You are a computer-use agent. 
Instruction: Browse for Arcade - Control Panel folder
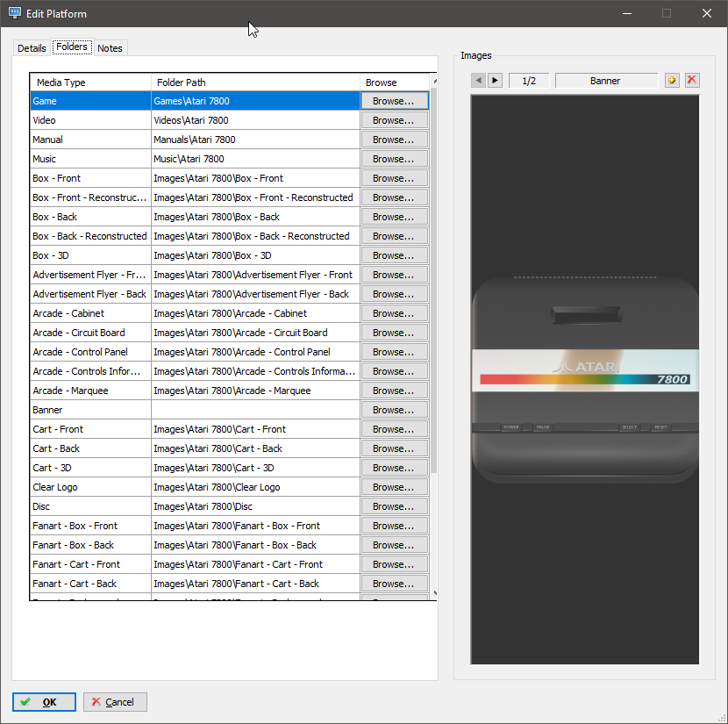point(394,352)
